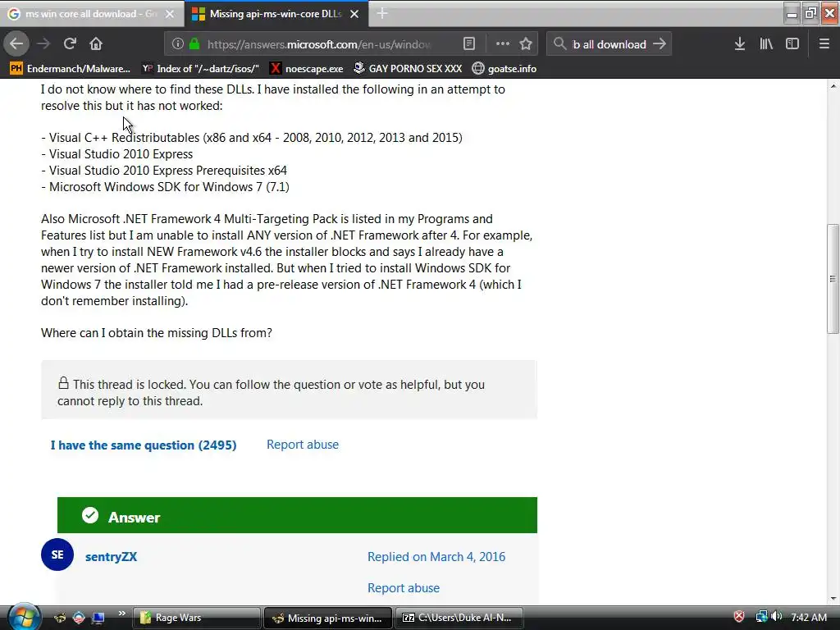Open page actions three-dot menu

pos(503,44)
